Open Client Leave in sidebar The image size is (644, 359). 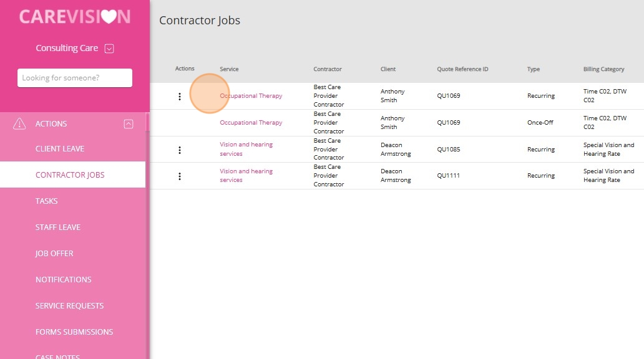click(60, 149)
